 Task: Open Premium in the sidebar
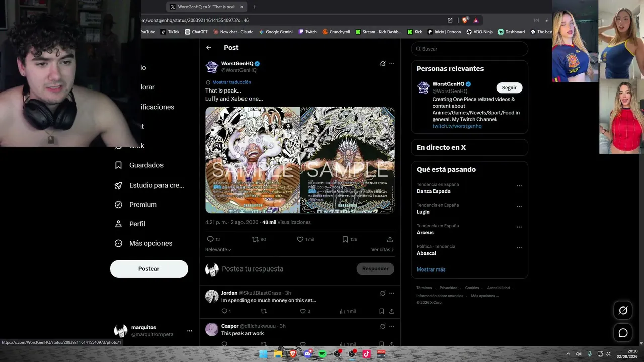(135, 205)
